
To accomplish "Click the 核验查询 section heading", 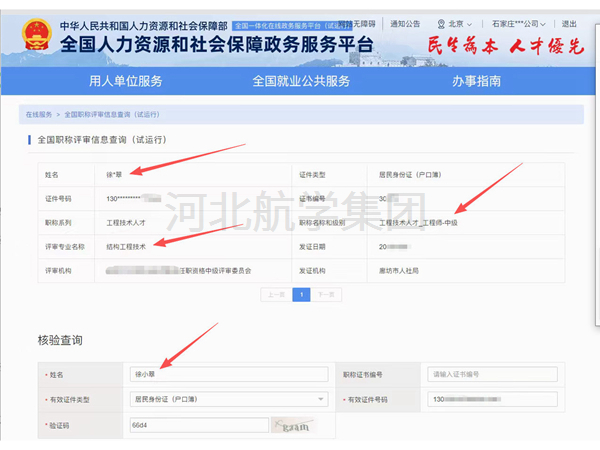I will coord(60,340).
